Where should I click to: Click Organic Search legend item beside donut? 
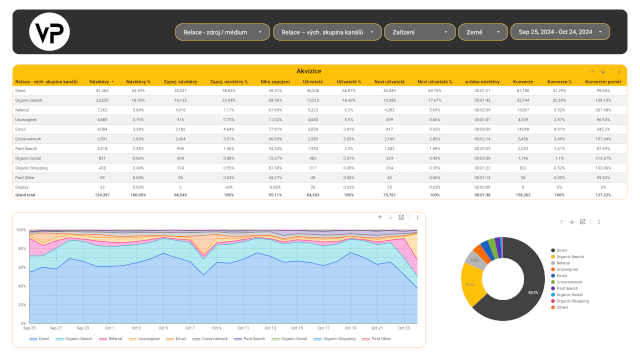(570, 257)
